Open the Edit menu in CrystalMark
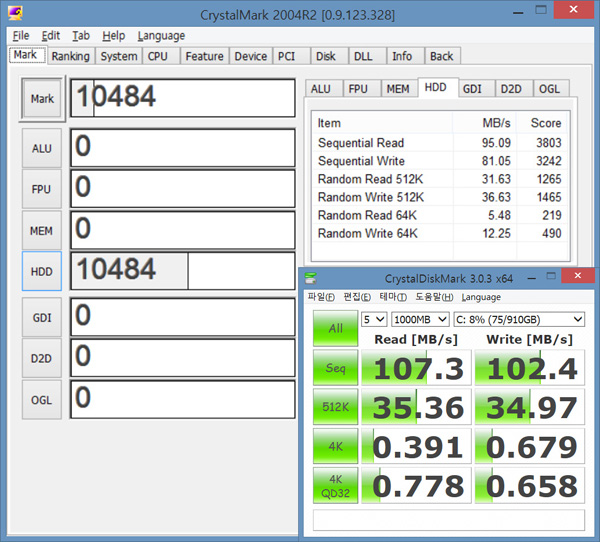 (51, 36)
